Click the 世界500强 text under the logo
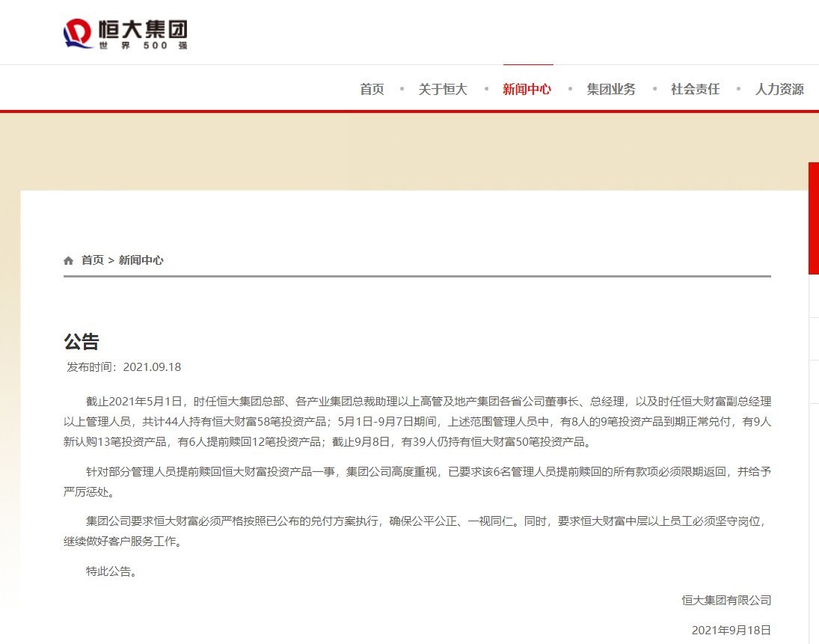819x644 pixels. [143, 46]
